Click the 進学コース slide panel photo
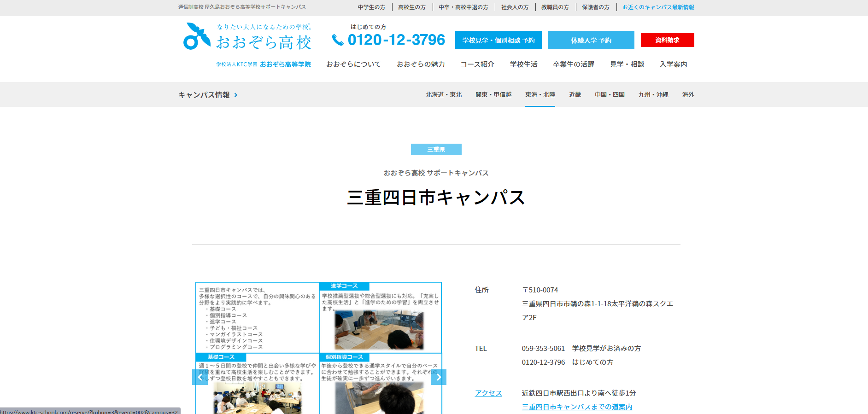 [x=379, y=330]
